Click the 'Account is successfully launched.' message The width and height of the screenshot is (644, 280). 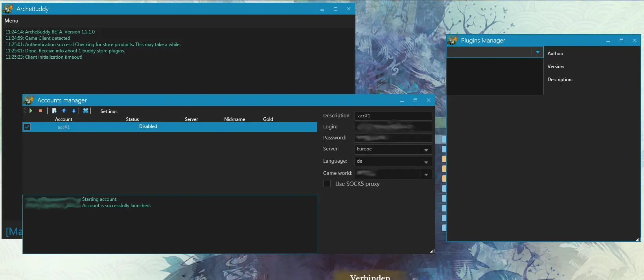pyautogui.click(x=116, y=206)
